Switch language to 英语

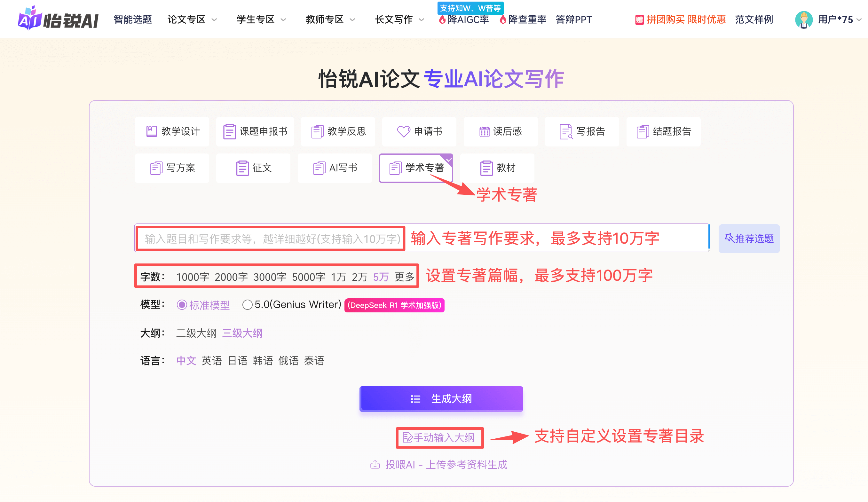point(211,360)
